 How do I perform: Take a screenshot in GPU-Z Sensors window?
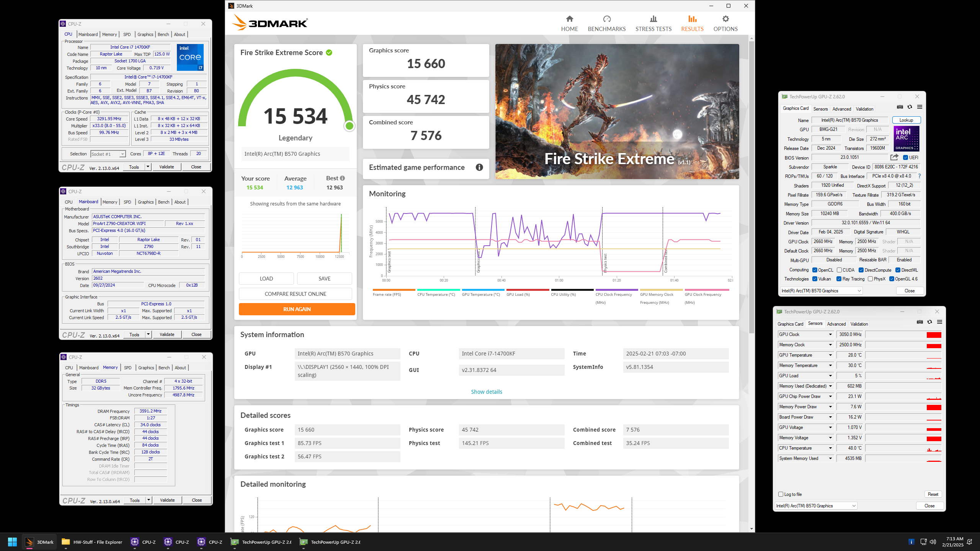tap(920, 322)
